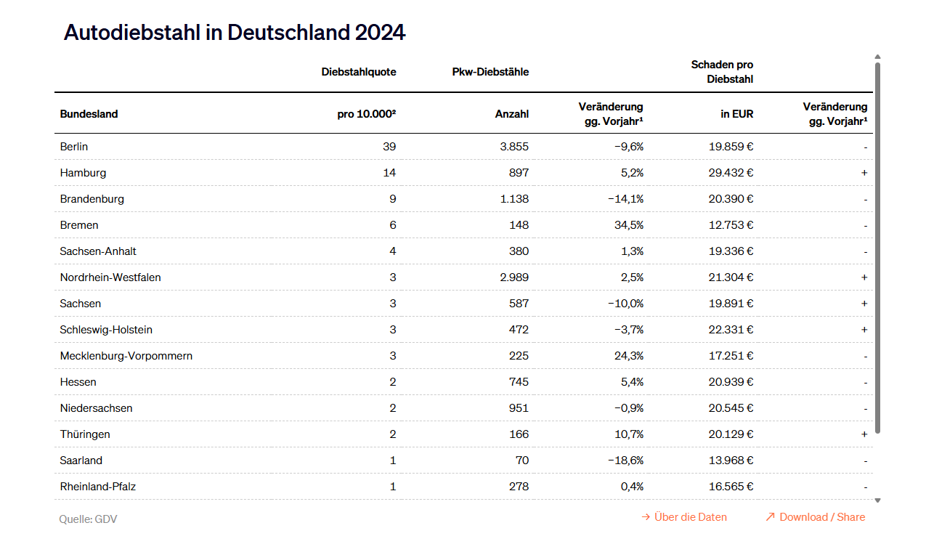Image resolution: width=926 pixels, height=560 pixels.
Task: Click the scrollbar down arrow
Action: 877,500
